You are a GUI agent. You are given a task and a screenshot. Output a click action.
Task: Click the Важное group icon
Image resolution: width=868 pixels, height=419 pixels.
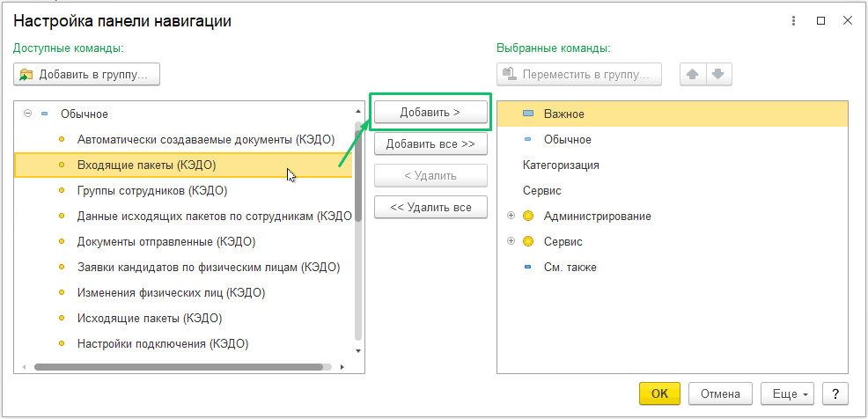coord(528,114)
